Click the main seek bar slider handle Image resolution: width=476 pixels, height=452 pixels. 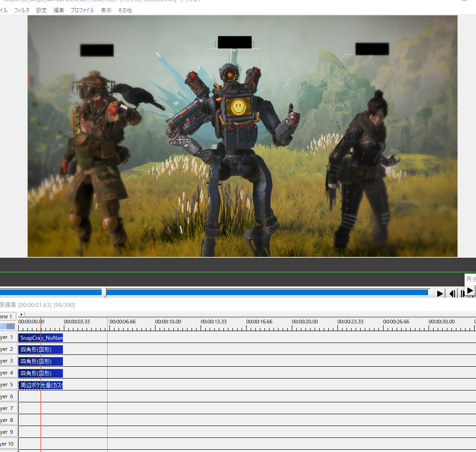pyautogui.click(x=104, y=292)
